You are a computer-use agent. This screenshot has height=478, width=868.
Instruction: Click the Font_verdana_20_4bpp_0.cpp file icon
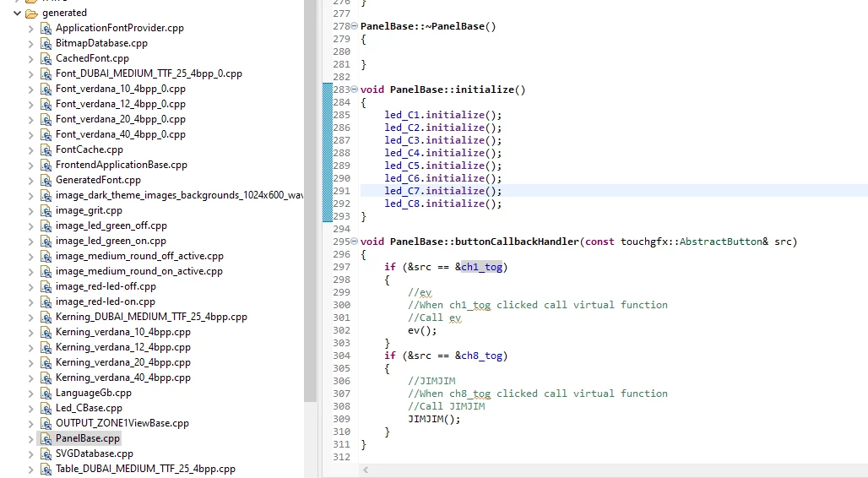tap(46, 120)
